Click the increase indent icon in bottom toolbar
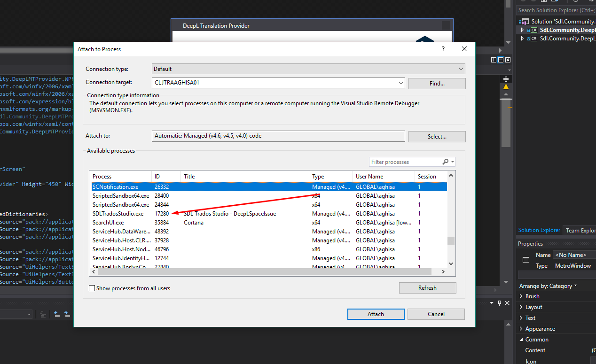The width and height of the screenshot is (596, 364). pos(67,314)
